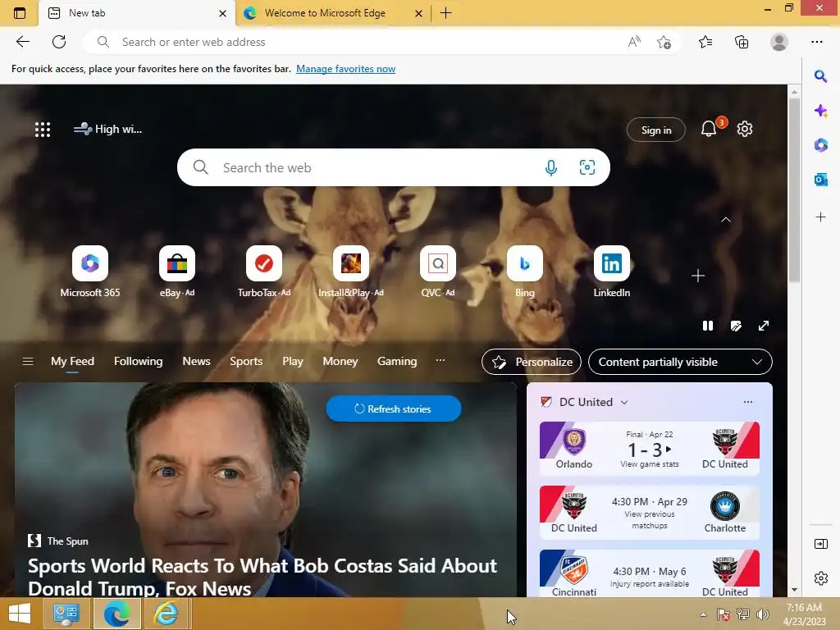Open the feed hamburger menu

click(28, 362)
